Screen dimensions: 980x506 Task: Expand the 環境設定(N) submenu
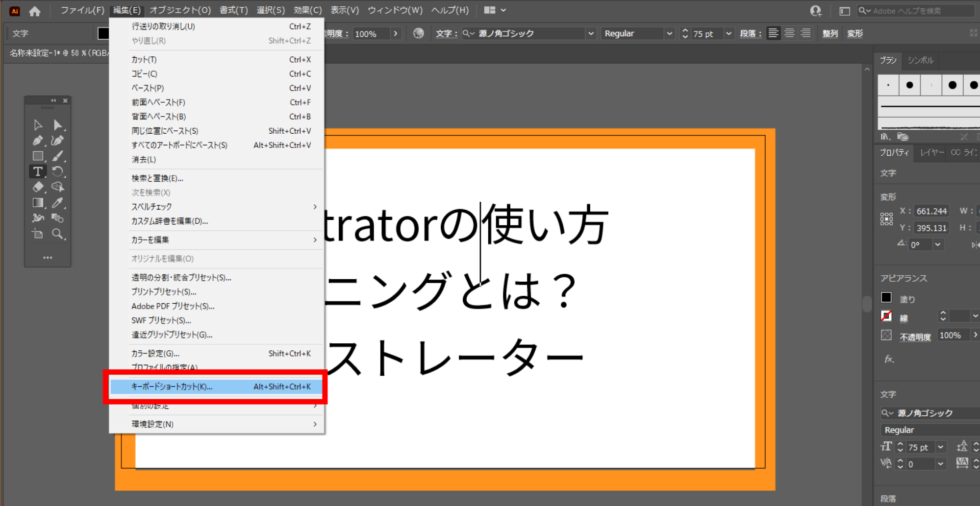pyautogui.click(x=315, y=424)
